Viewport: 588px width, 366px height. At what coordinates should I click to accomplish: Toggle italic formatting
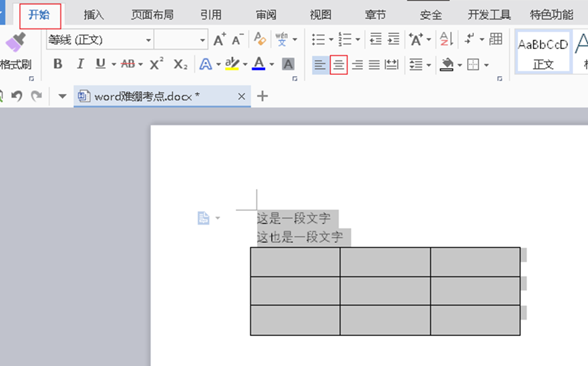[x=80, y=64]
